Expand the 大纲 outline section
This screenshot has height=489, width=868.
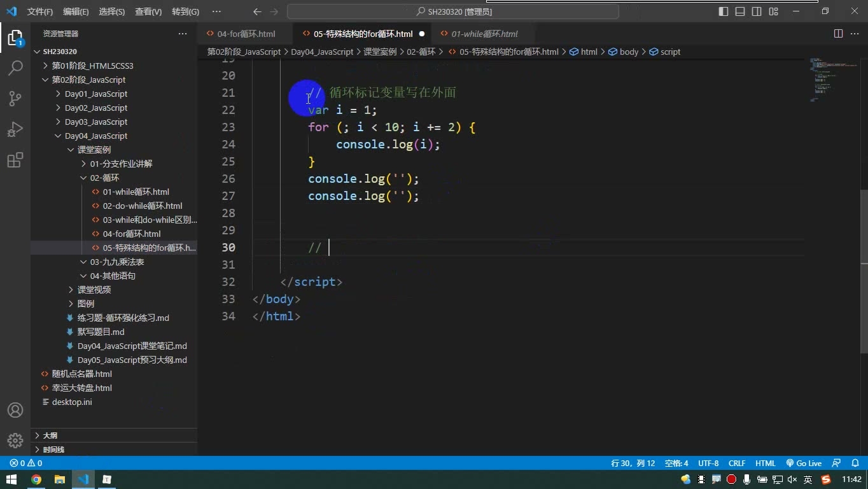[x=50, y=436]
